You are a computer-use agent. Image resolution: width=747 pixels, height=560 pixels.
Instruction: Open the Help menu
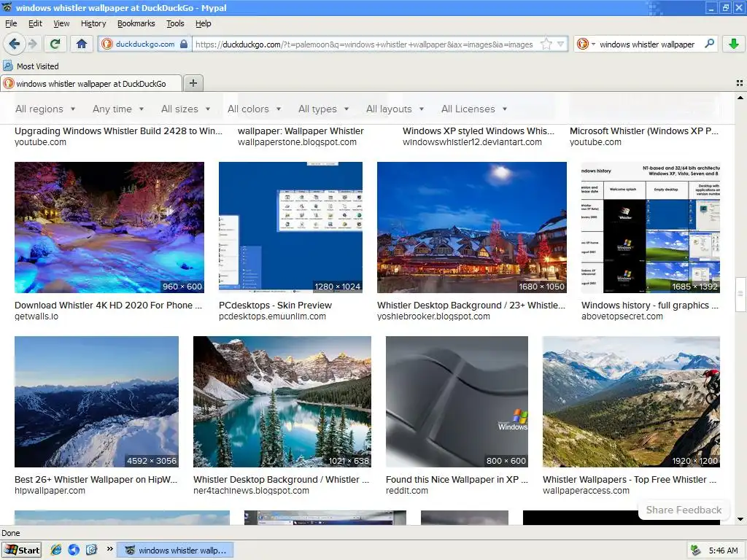203,23
